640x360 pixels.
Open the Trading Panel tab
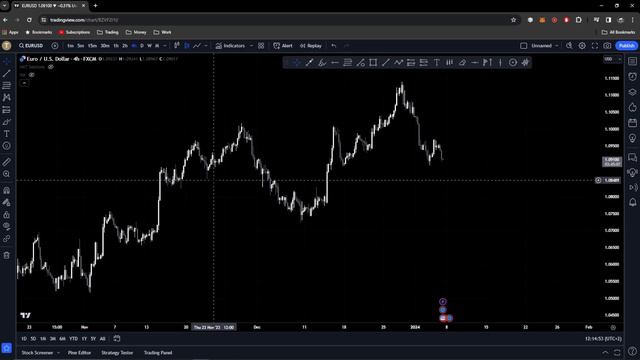tap(158, 353)
